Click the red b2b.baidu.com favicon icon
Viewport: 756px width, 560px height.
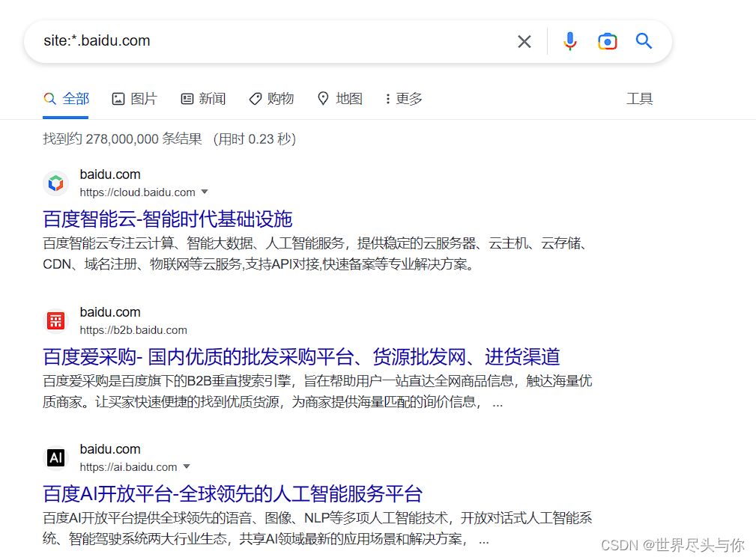click(x=56, y=321)
